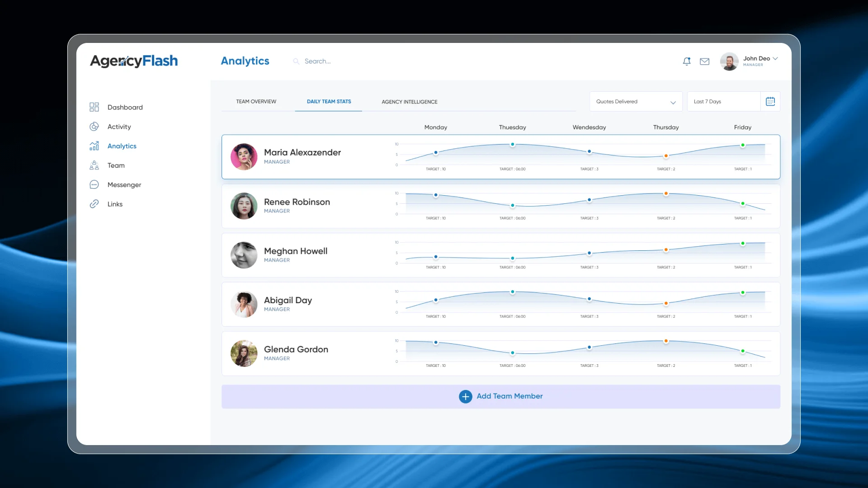Click the Activity icon in sidebar
Screen dimensions: 868x488
point(94,127)
